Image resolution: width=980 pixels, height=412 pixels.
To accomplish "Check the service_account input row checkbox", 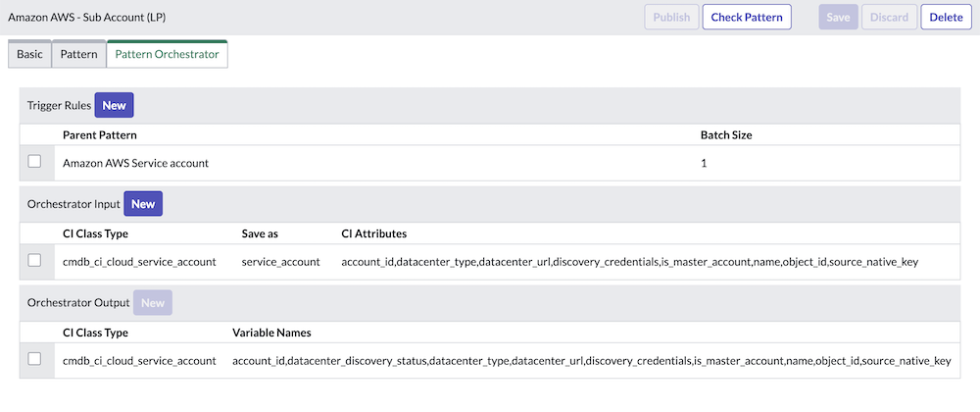I will tap(34, 260).
